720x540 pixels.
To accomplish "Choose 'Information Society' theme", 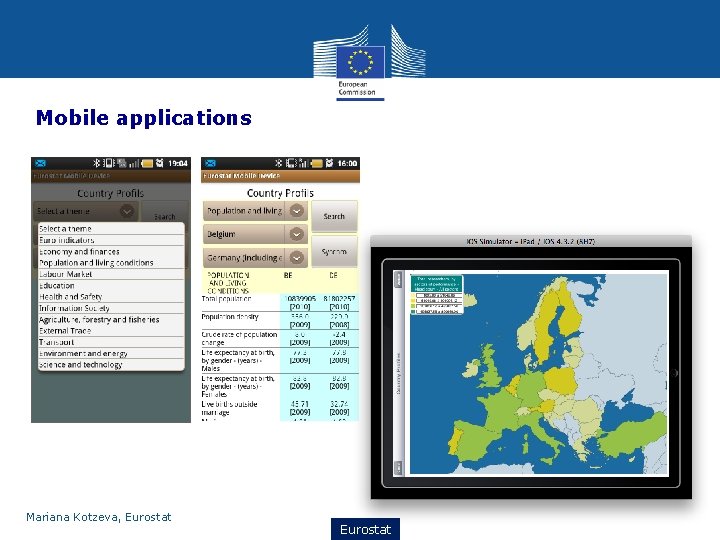I will (x=111, y=308).
